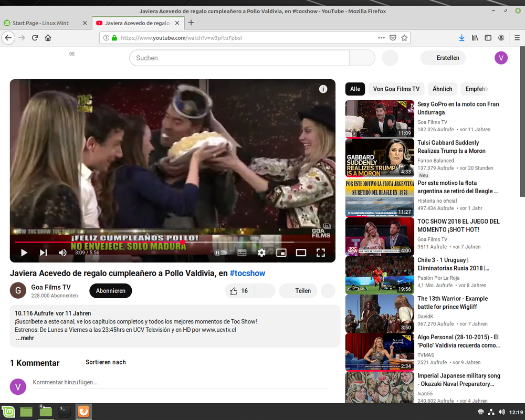Image resolution: width=525 pixels, height=420 pixels.
Task: Open Firefox account icon
Action: tap(501, 38)
